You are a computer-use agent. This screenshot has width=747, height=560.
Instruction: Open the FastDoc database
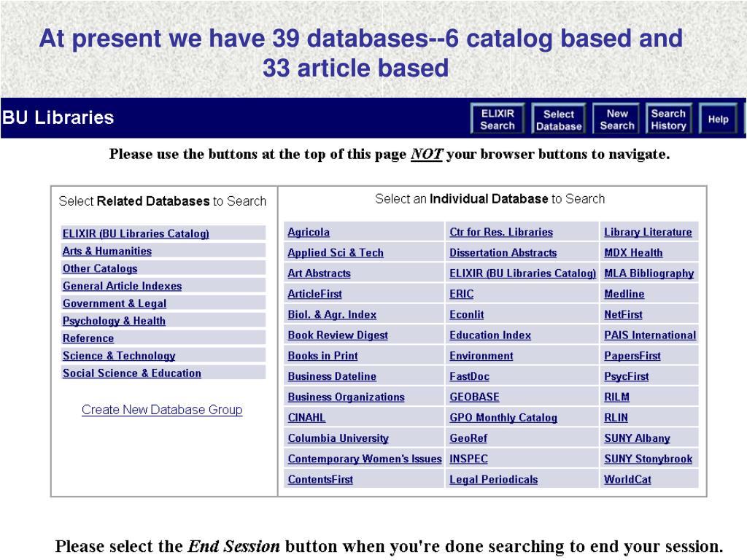click(x=469, y=376)
